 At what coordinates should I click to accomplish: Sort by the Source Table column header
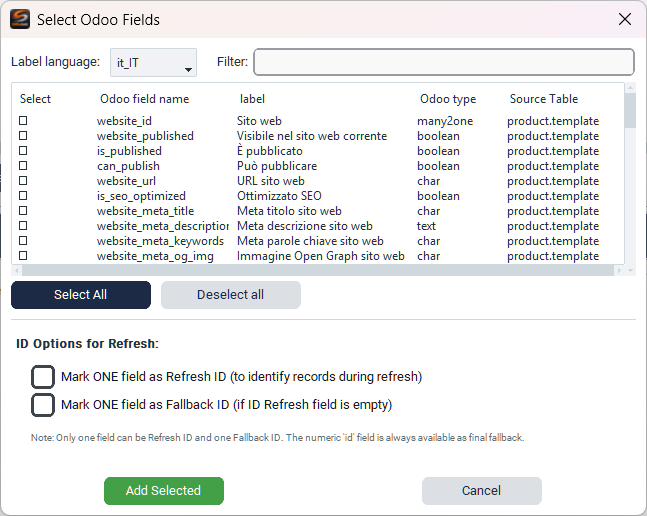544,99
